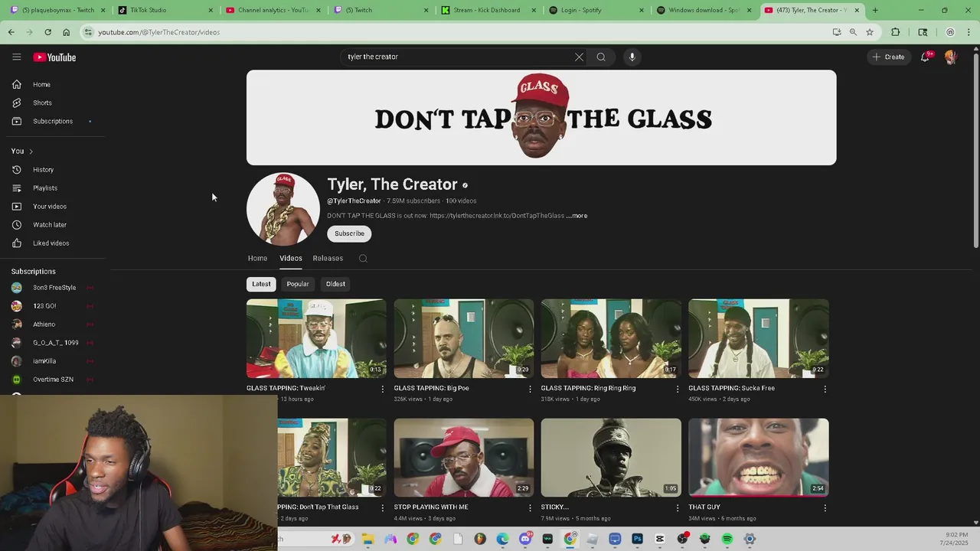Open options for THAT GUY video
This screenshot has width=980, height=551.
coord(825,507)
